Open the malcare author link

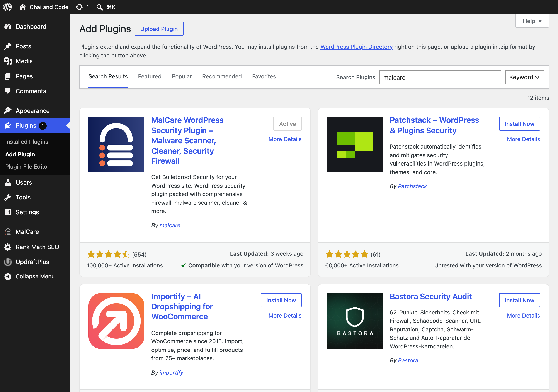coord(170,225)
